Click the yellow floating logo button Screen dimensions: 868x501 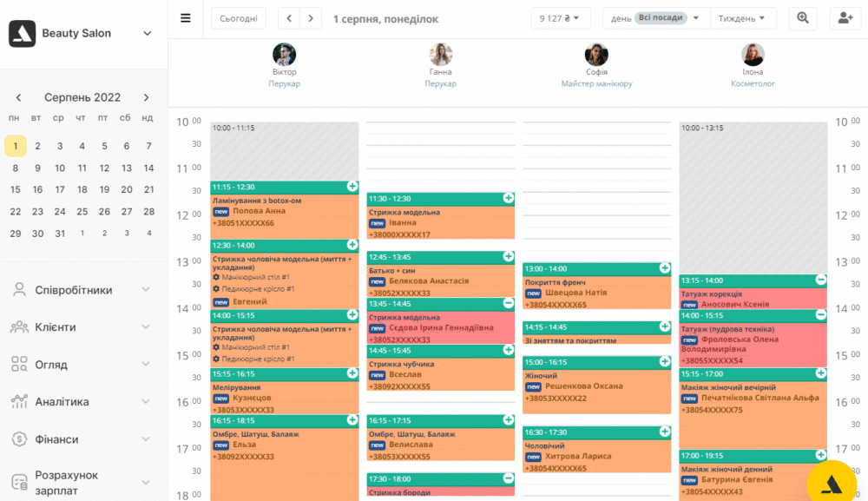click(832, 484)
